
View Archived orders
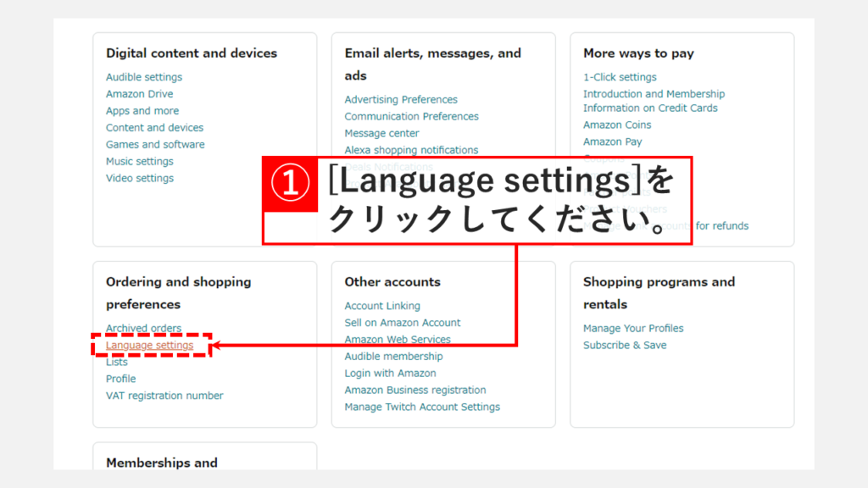[142, 328]
